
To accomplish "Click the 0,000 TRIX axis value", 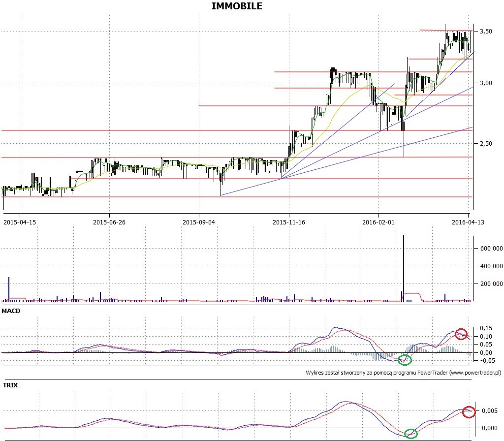I will [x=490, y=428].
